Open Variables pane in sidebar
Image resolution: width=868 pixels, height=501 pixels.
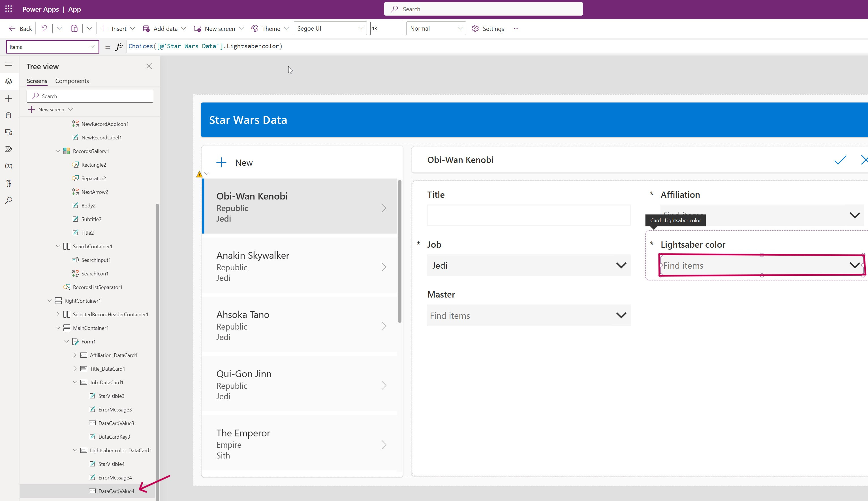(9, 166)
